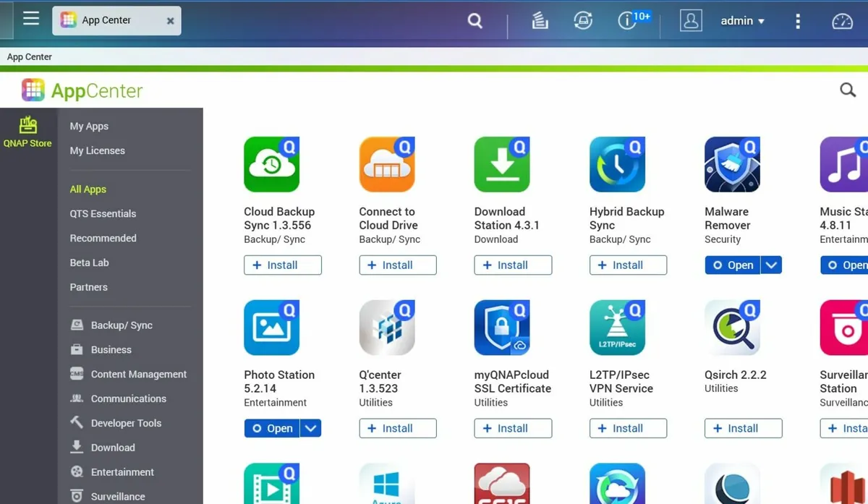Open Backup/ Sync category

coord(111,325)
